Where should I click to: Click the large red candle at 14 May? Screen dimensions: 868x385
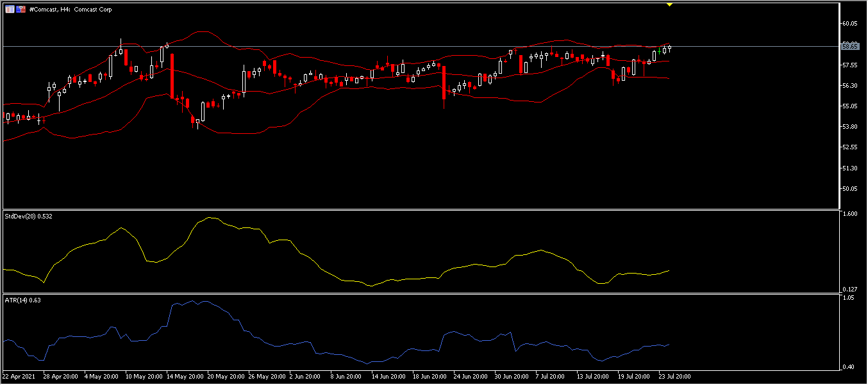tap(172, 76)
